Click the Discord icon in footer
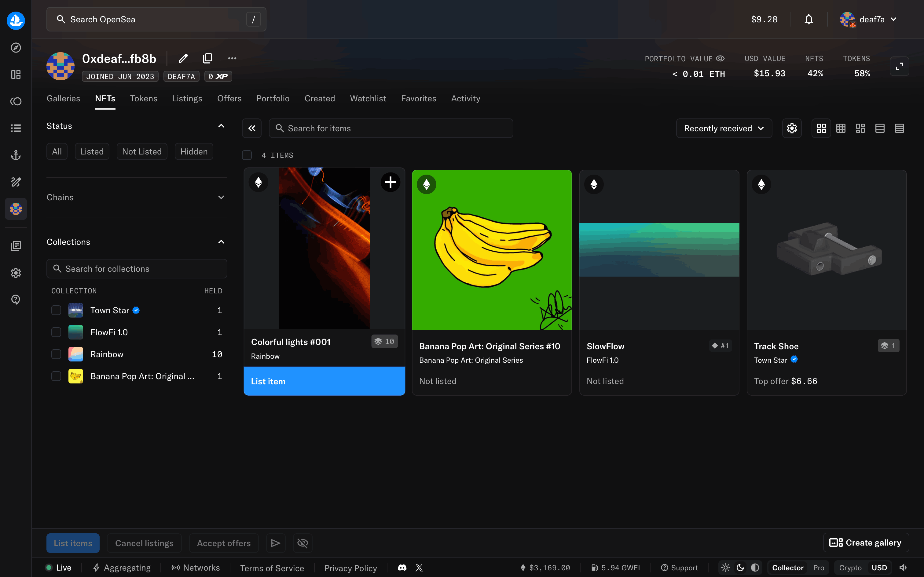Image resolution: width=924 pixels, height=577 pixels. click(402, 568)
